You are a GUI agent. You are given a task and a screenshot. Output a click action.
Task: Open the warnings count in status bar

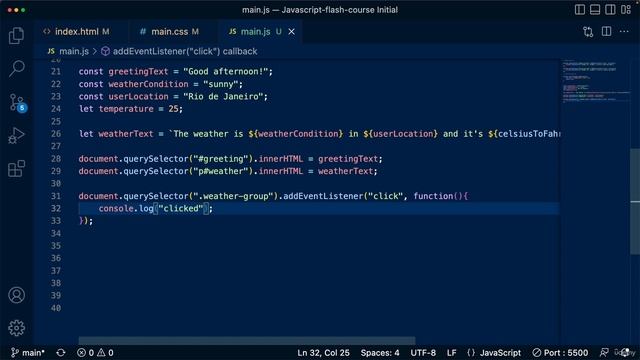click(105, 353)
